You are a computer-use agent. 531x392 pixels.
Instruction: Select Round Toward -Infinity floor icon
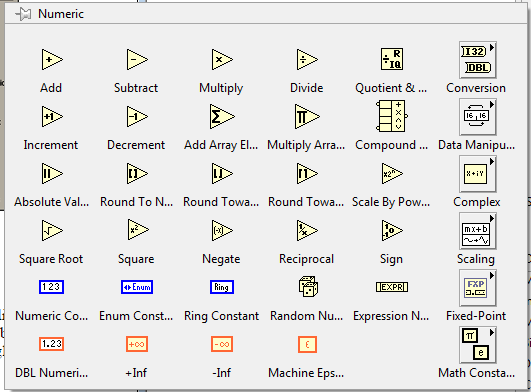pyautogui.click(x=222, y=173)
